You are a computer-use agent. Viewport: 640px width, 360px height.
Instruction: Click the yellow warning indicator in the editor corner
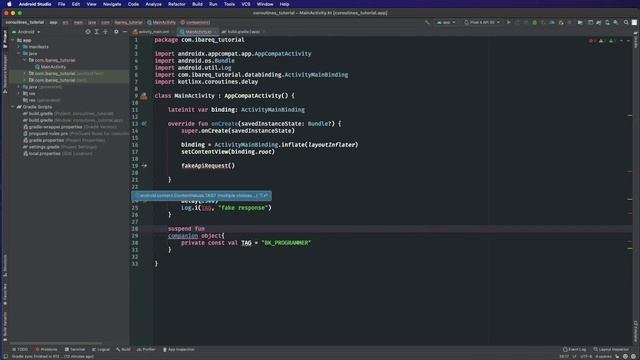pos(602,41)
